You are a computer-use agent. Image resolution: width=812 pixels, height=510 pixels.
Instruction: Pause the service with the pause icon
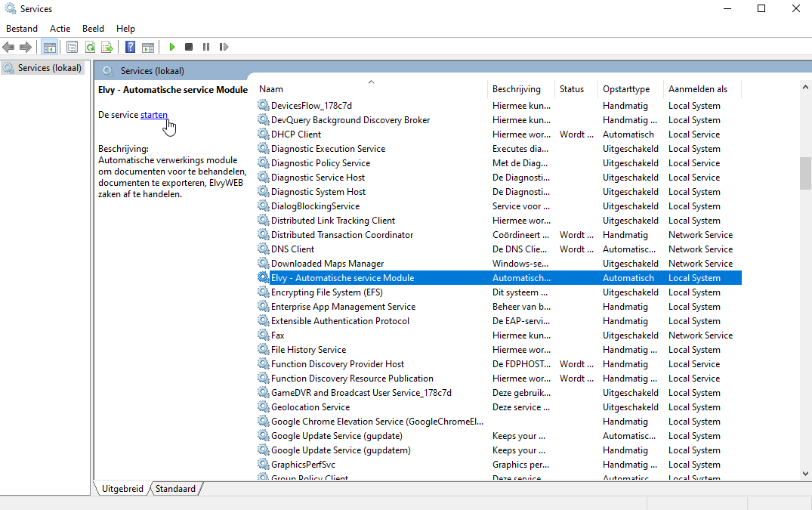pyautogui.click(x=206, y=47)
